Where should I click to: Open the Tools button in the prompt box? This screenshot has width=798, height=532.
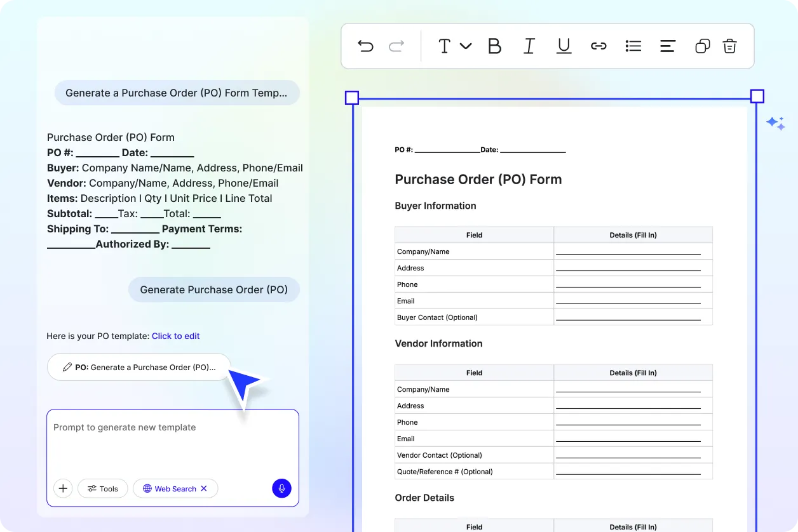(x=103, y=488)
